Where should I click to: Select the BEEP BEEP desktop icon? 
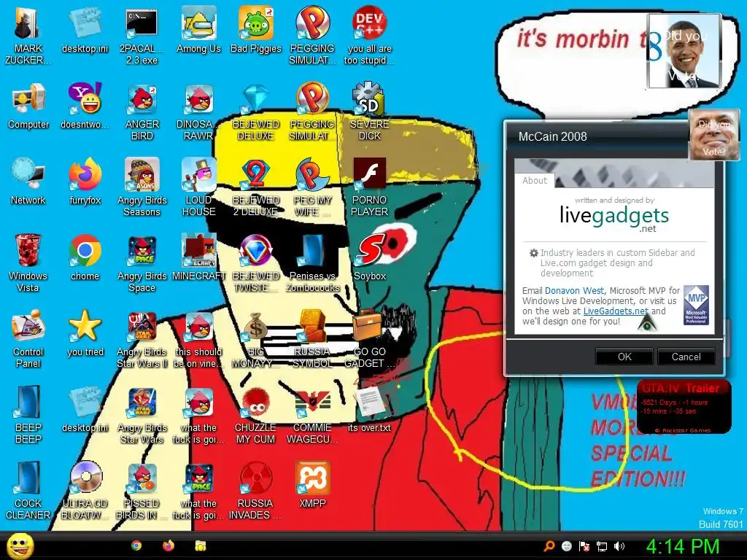[x=28, y=414]
